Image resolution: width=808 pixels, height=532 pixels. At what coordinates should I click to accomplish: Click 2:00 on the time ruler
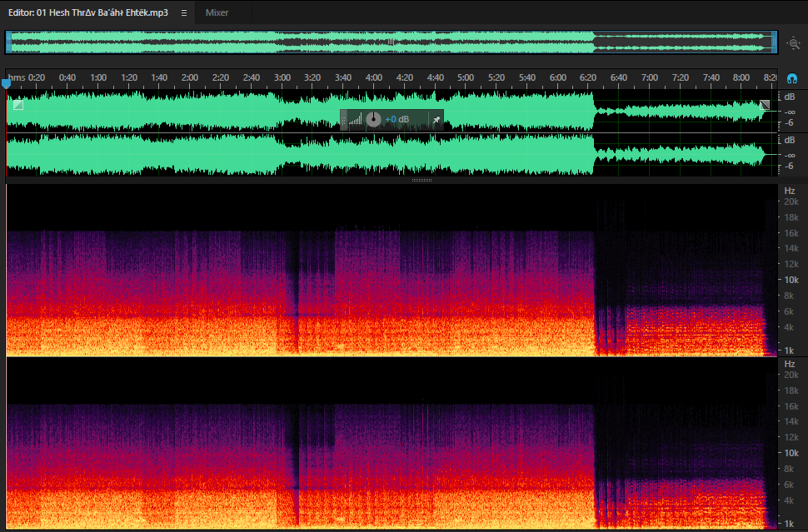point(190,77)
